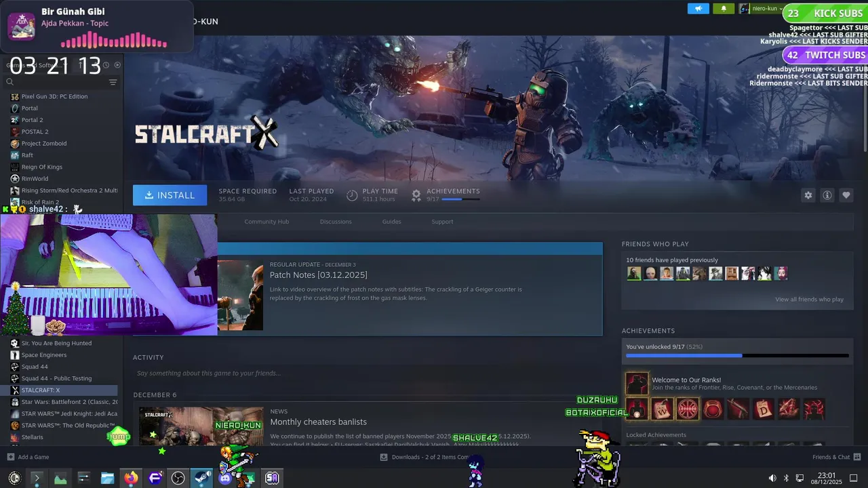
Task: Click 'View all friends who play' link
Action: (x=809, y=300)
